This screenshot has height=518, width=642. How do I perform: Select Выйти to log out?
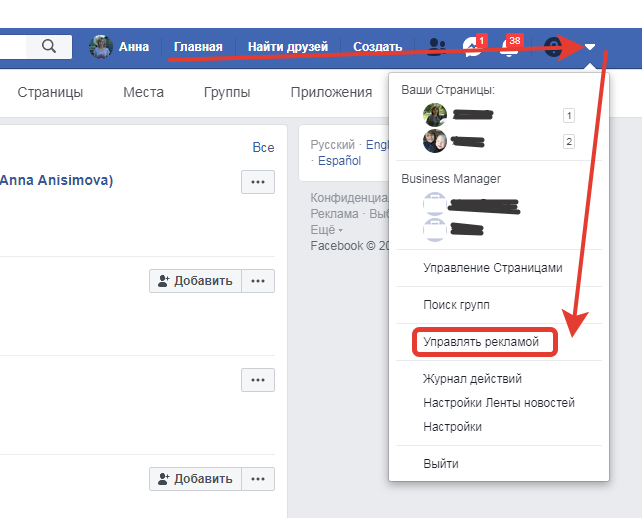pos(441,464)
